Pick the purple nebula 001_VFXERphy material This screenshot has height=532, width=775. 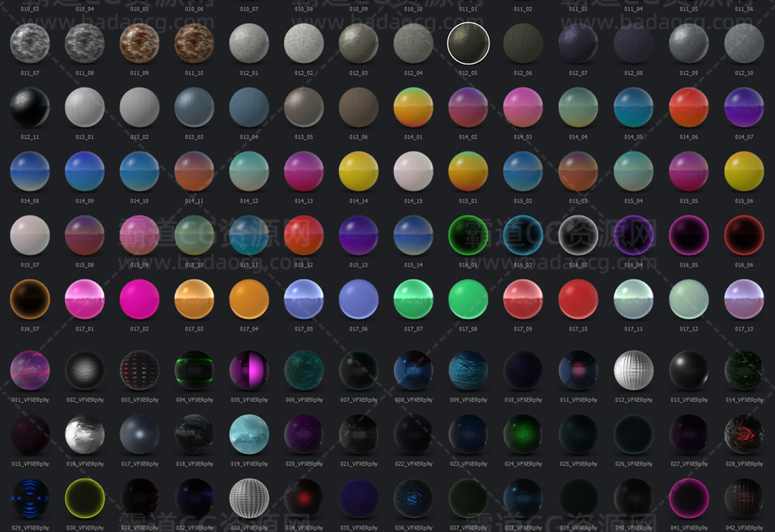pos(30,370)
